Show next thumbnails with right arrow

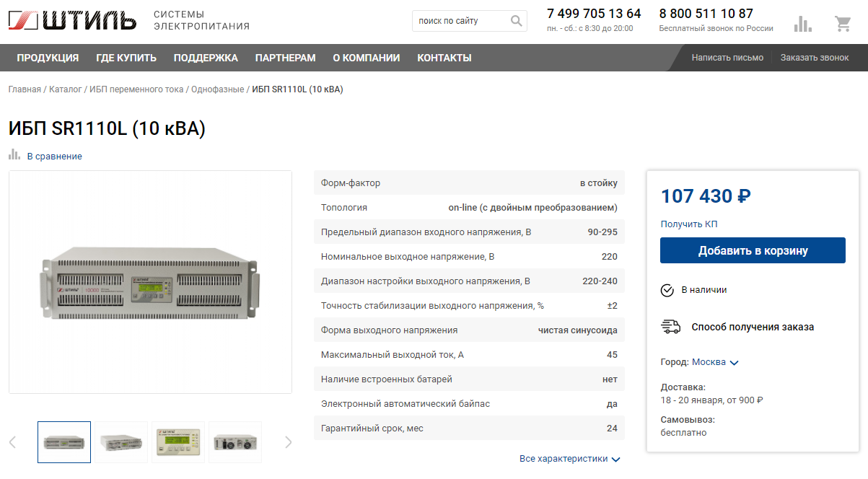(289, 442)
